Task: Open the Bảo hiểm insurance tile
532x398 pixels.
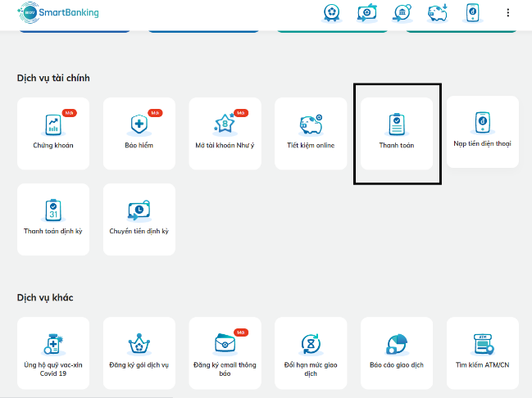Action: click(139, 133)
